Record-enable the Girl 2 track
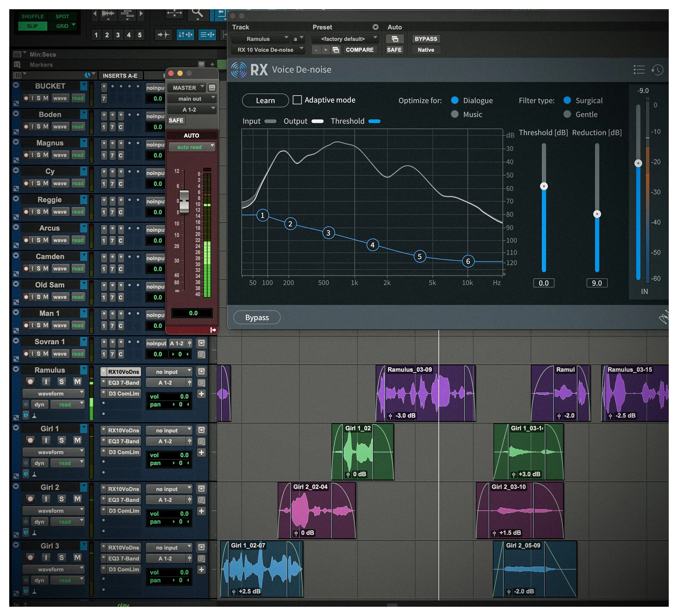 30,499
